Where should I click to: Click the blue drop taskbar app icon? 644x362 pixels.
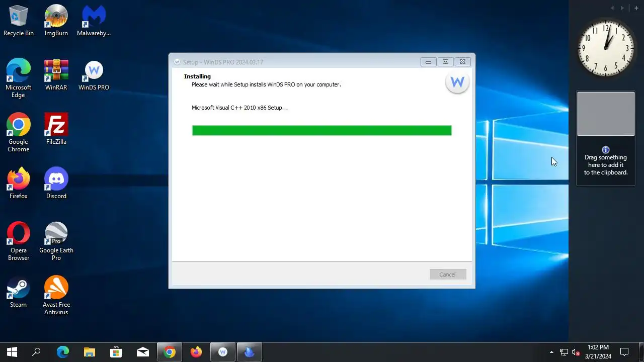tap(250, 352)
